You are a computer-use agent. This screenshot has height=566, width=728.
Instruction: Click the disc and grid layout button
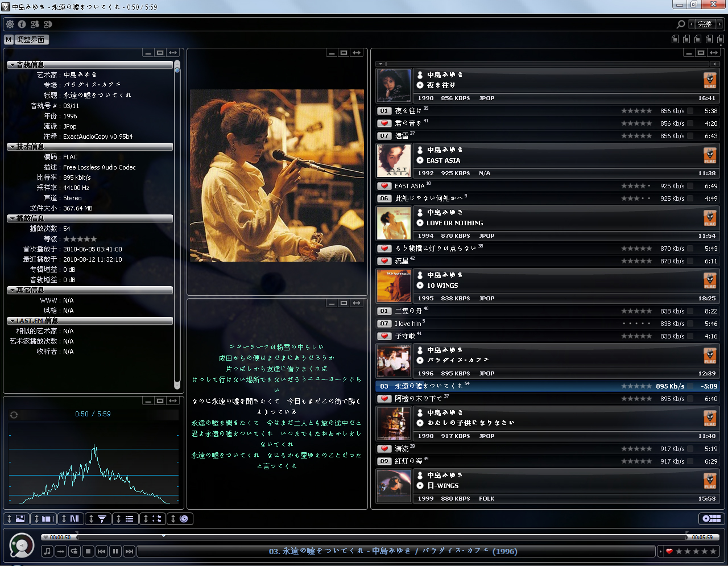712,518
